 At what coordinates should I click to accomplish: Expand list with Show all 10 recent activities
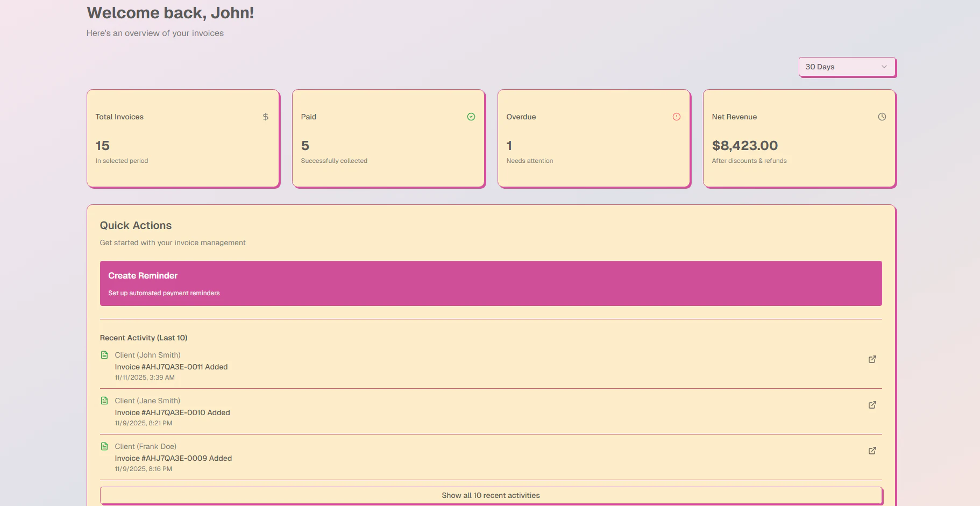(491, 495)
